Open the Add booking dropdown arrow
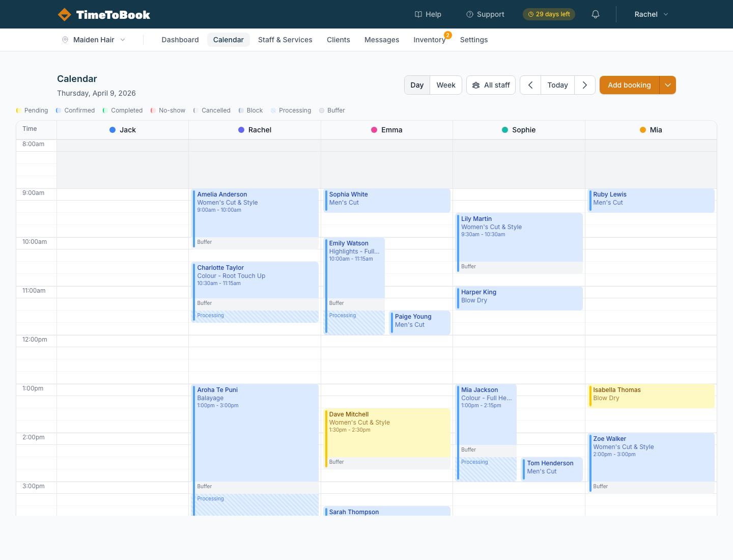 667,85
